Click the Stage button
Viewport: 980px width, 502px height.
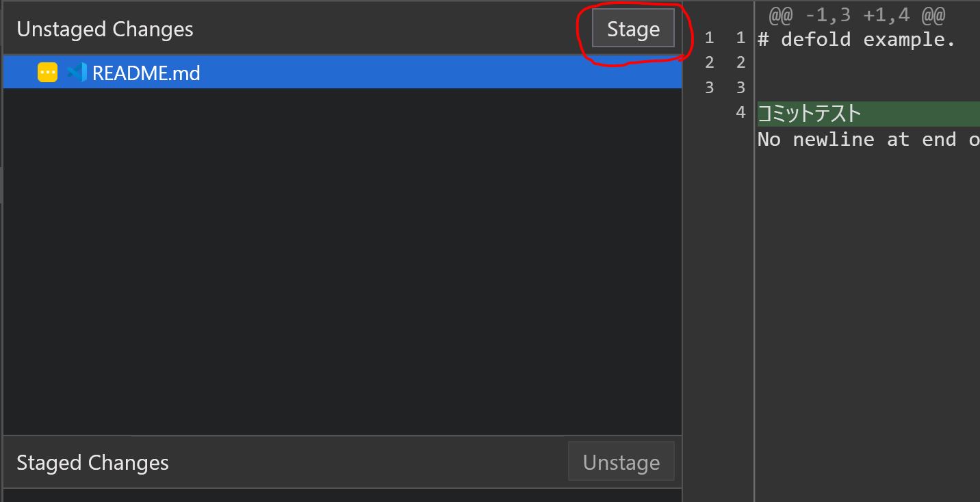633,29
